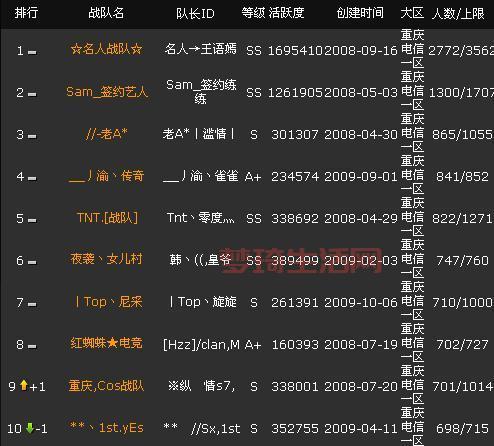Click activity value 301307
The image size is (494, 446).
pos(295,135)
